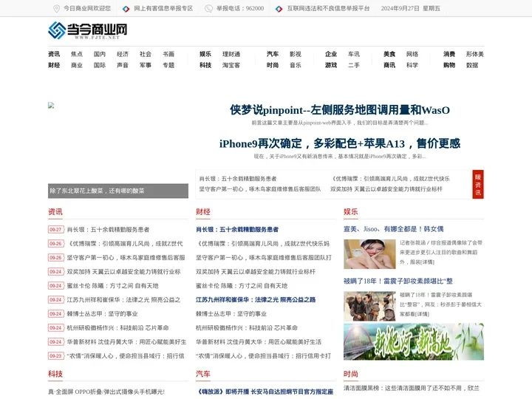
Task: Open 09-24 item 杭州研极微杨作兴 in 资讯
Action: (x=117, y=328)
